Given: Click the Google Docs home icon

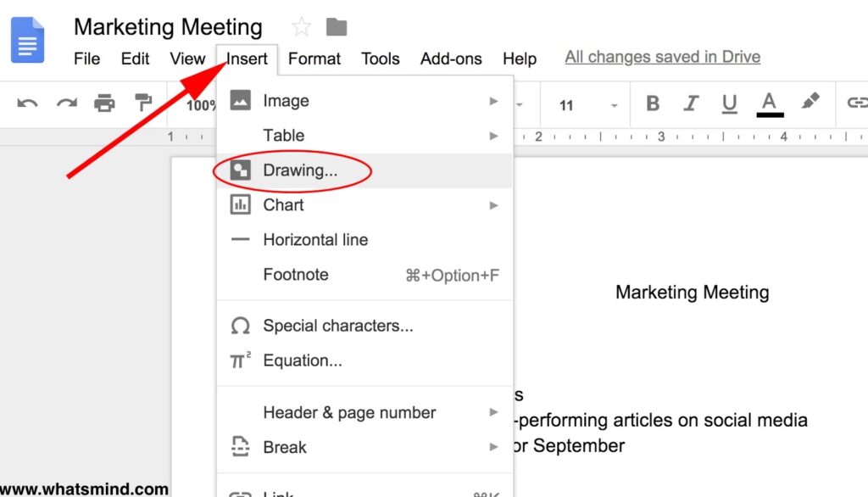Looking at the screenshot, I should [x=27, y=40].
